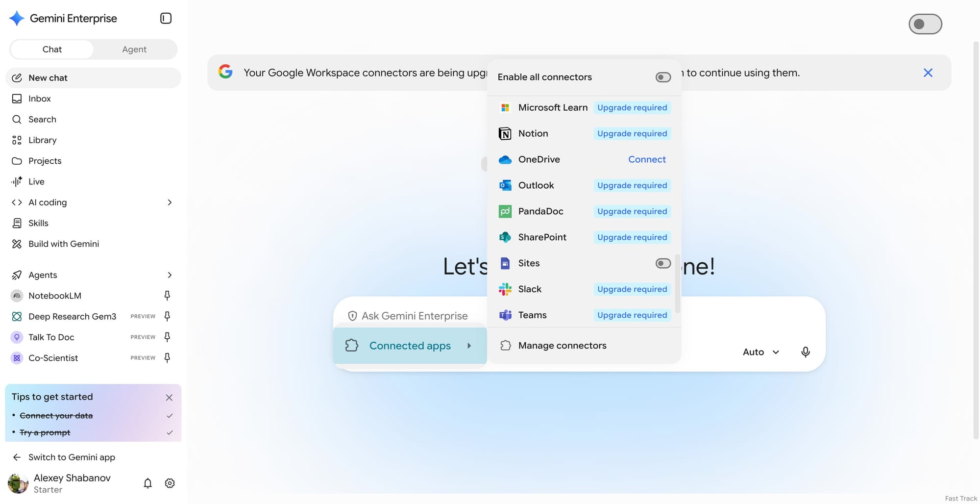The width and height of the screenshot is (980, 504).
Task: Click Upgrade required for Slack
Action: tap(632, 289)
